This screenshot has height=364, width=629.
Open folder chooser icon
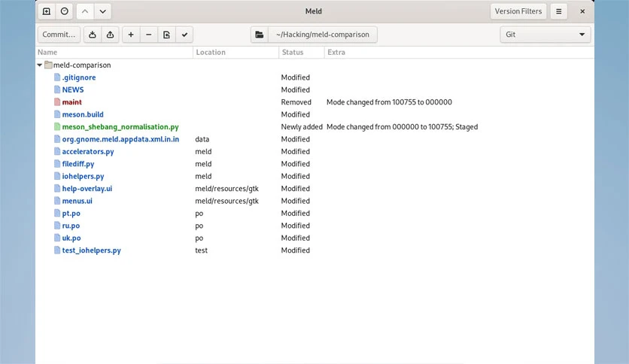(x=260, y=35)
